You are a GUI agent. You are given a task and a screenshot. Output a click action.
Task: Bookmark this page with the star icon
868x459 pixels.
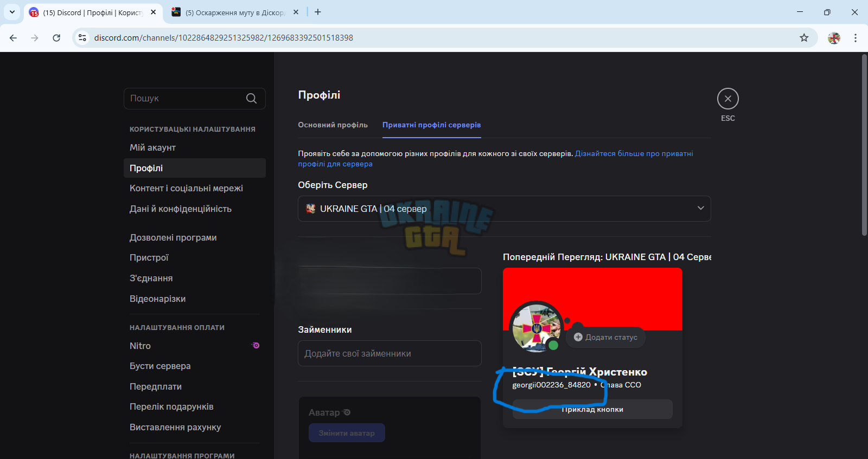(804, 38)
